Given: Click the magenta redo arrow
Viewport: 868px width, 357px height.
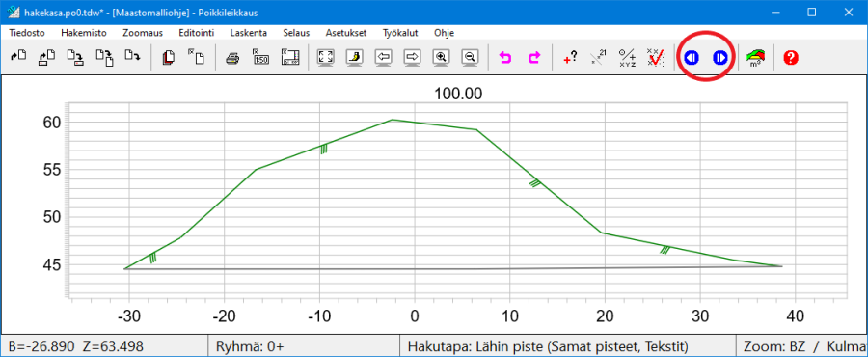Looking at the screenshot, I should (x=534, y=57).
